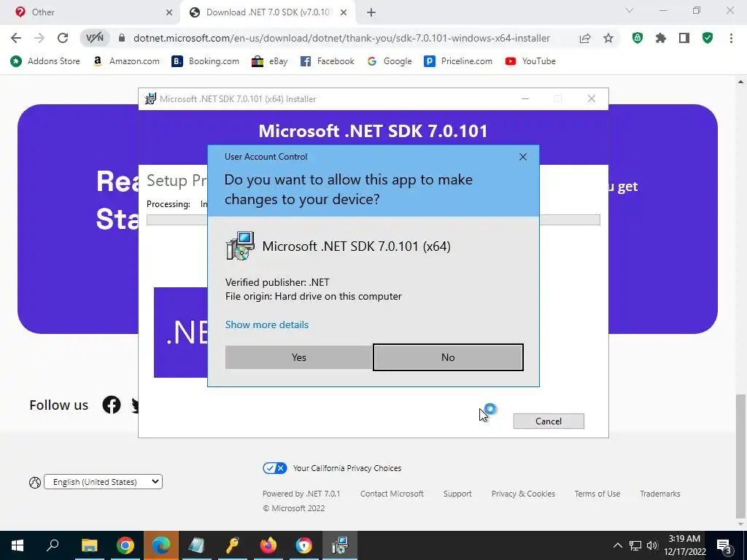
Task: Open the network icon in tray
Action: (635, 545)
